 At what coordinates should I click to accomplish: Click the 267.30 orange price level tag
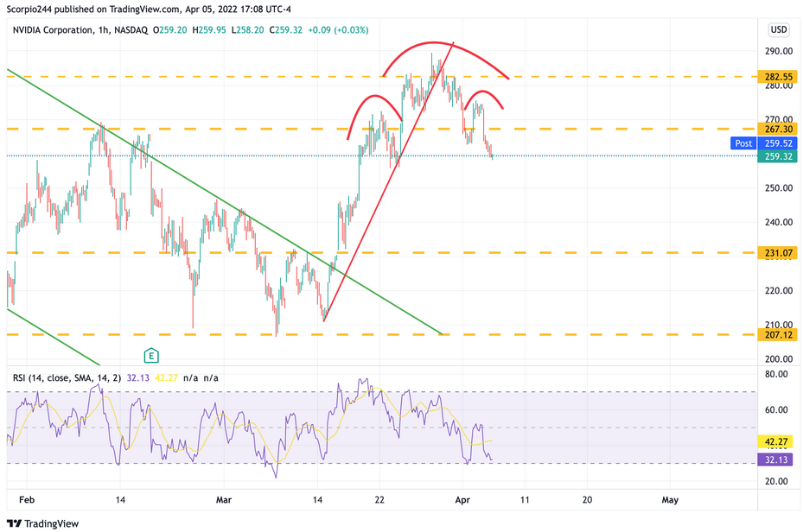pyautogui.click(x=778, y=129)
